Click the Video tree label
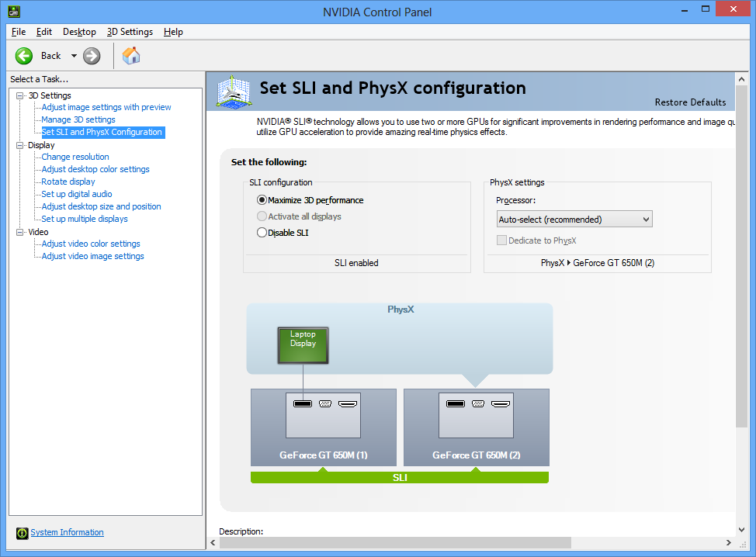This screenshot has width=756, height=557. click(x=38, y=232)
